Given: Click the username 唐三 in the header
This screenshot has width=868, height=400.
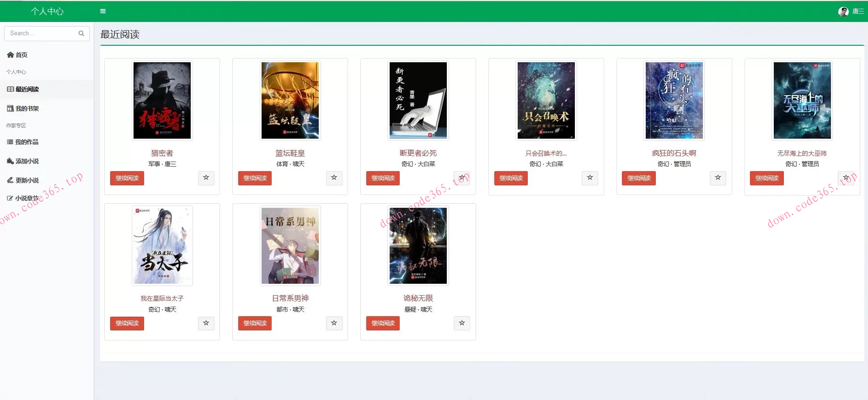Looking at the screenshot, I should click(858, 11).
